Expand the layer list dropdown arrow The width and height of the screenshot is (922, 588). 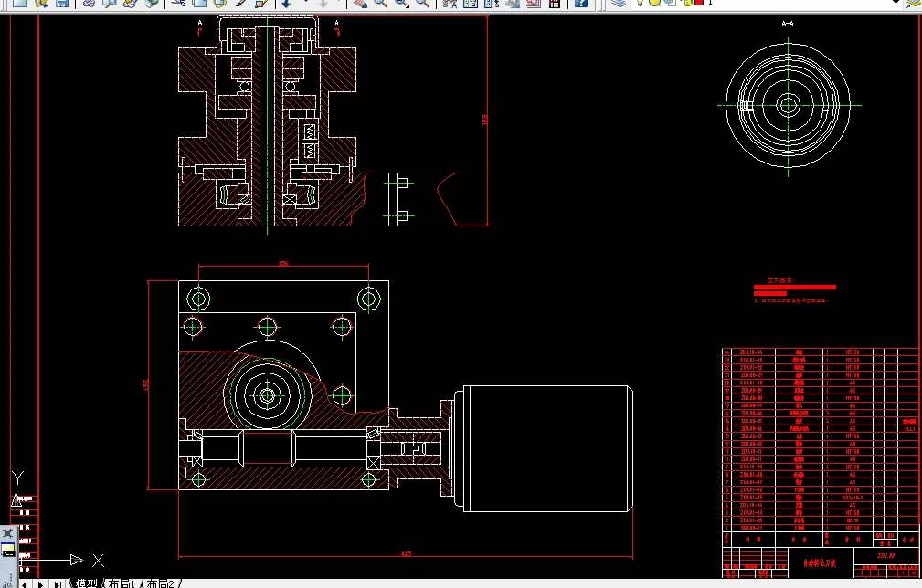pos(896,3)
